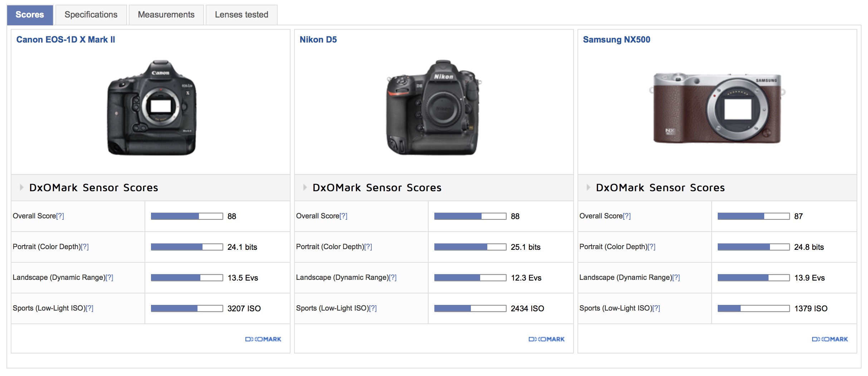Select the 24.1 bits value
Image resolution: width=868 pixels, height=376 pixels.
[242, 247]
